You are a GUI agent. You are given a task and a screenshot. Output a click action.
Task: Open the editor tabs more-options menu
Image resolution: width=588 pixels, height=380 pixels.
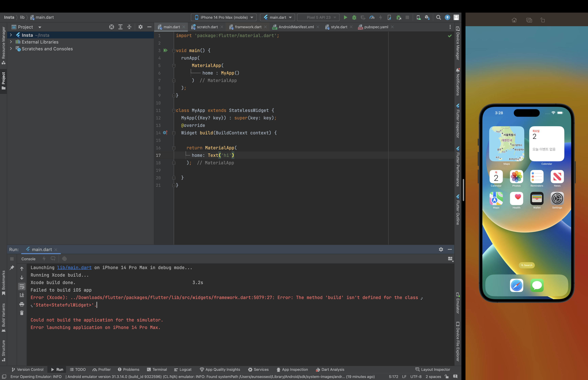450,27
